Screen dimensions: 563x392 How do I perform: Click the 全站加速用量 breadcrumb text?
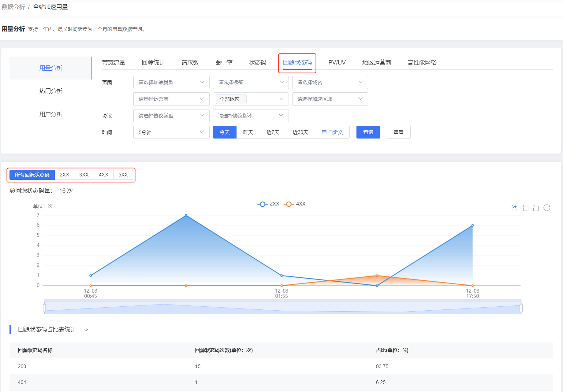[50, 7]
